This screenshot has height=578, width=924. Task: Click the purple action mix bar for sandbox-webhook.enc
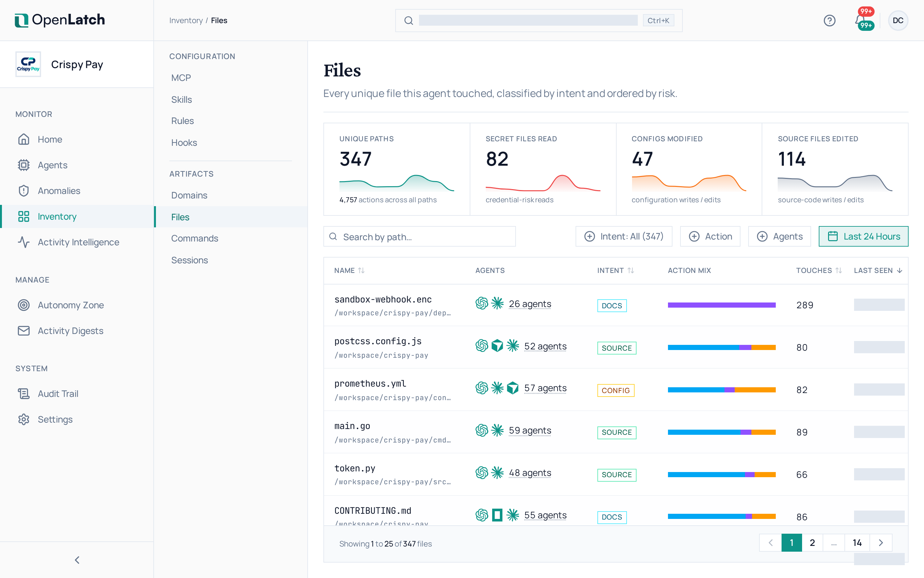click(x=722, y=305)
